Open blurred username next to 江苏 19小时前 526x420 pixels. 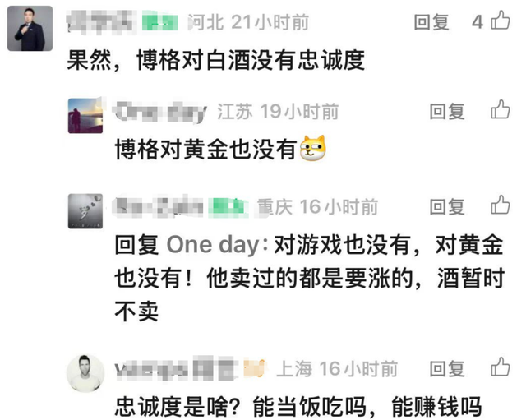coord(159,112)
